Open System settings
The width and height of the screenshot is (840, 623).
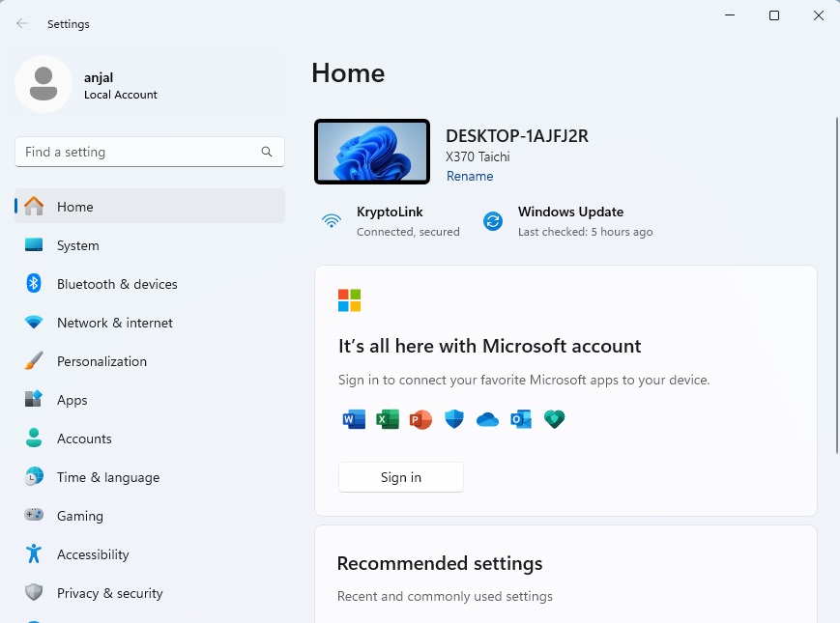click(x=150, y=244)
